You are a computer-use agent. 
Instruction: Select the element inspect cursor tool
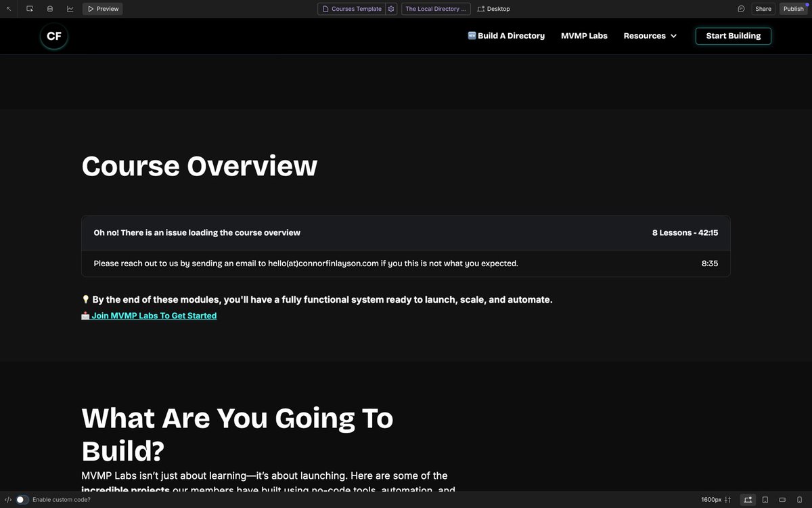click(x=30, y=9)
